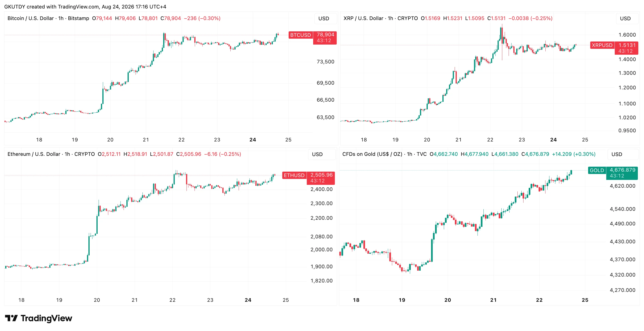Click date 24 on Bitcoin time axis
Screen dimensions: 644x331
click(253, 140)
